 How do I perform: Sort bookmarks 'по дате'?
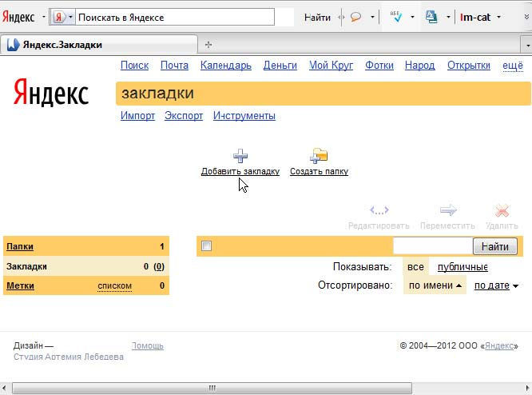point(496,285)
